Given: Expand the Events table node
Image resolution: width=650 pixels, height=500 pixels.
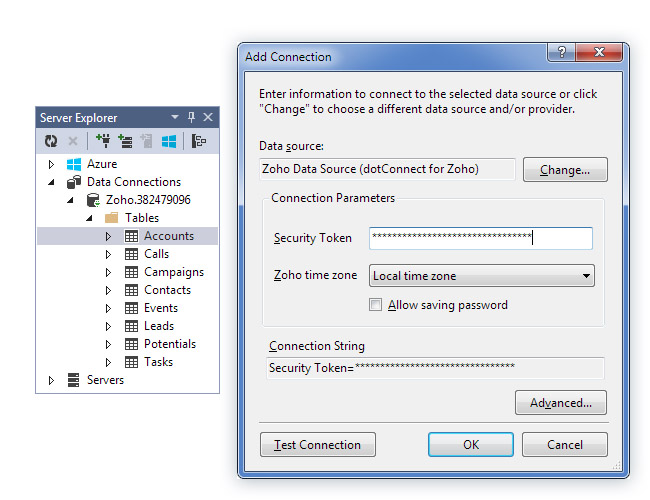Looking at the screenshot, I should [x=108, y=308].
